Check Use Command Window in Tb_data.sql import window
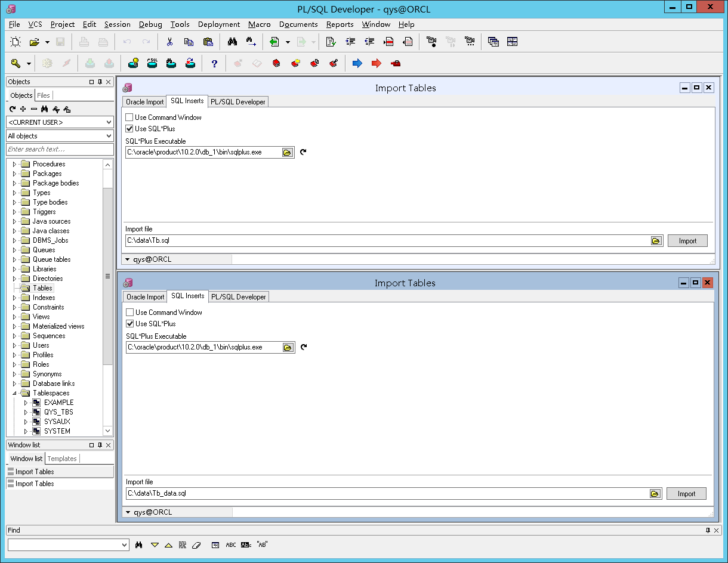Screen dimensions: 728x563 (x=129, y=313)
